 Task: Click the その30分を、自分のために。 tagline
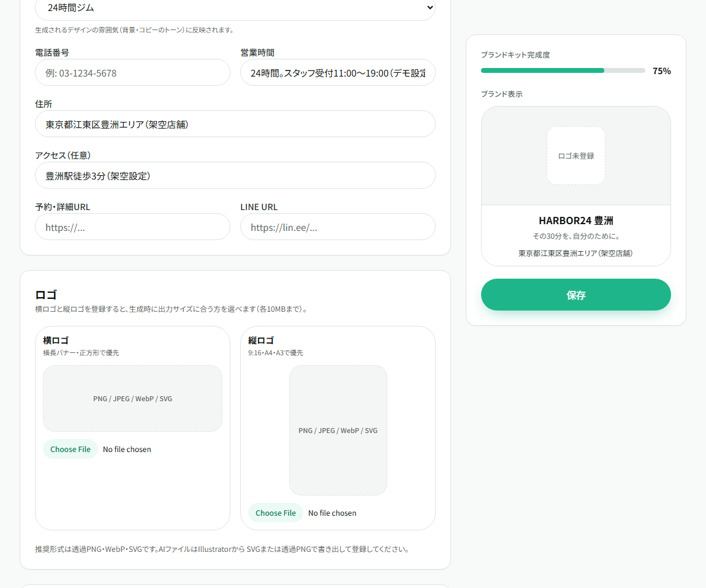coord(576,236)
